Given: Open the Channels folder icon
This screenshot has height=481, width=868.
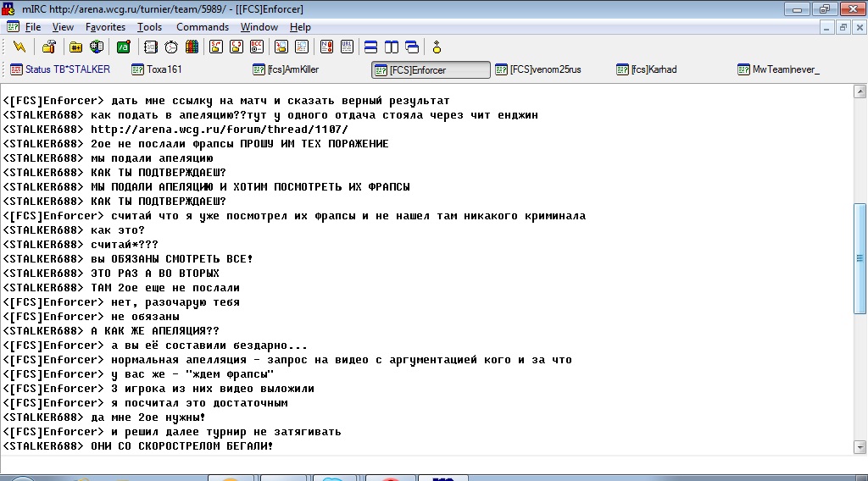Looking at the screenshot, I should [x=76, y=47].
